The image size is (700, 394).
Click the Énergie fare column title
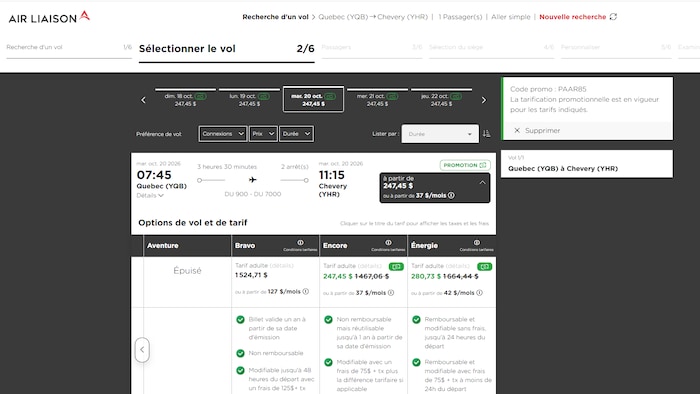(425, 245)
